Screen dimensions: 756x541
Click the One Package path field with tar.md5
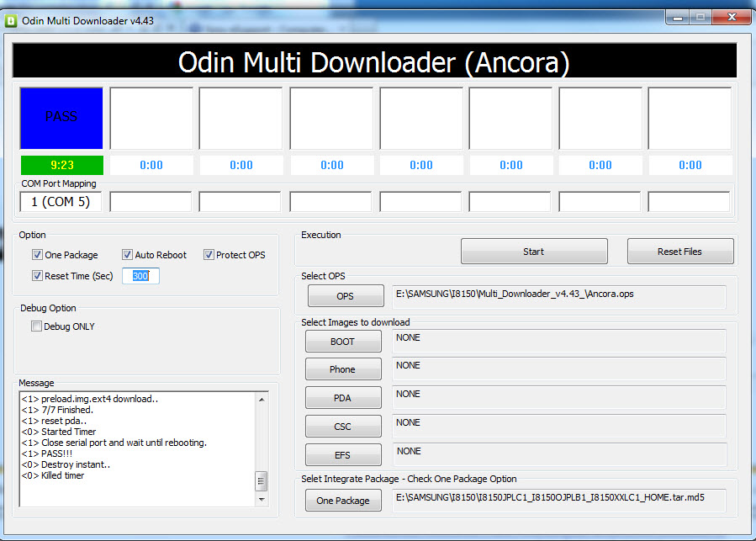(559, 500)
